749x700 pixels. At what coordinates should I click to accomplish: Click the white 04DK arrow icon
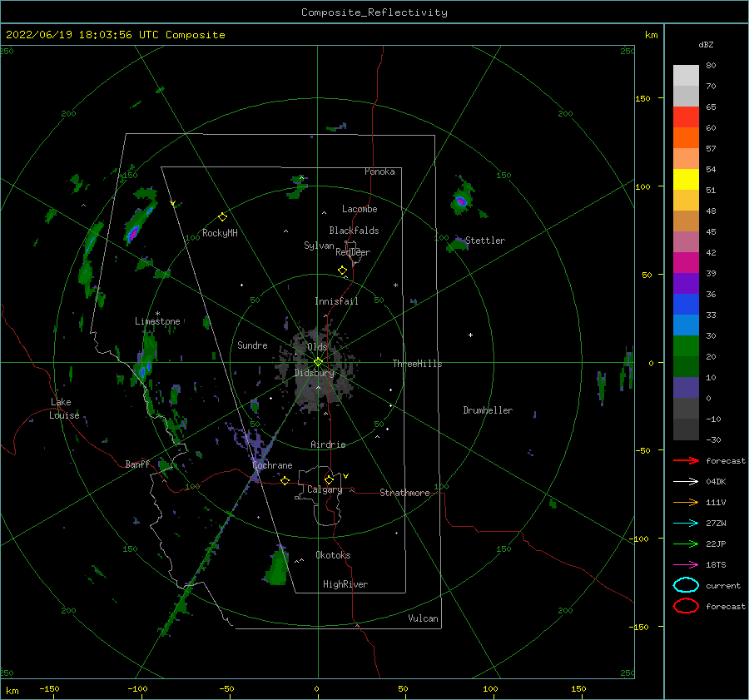686,481
